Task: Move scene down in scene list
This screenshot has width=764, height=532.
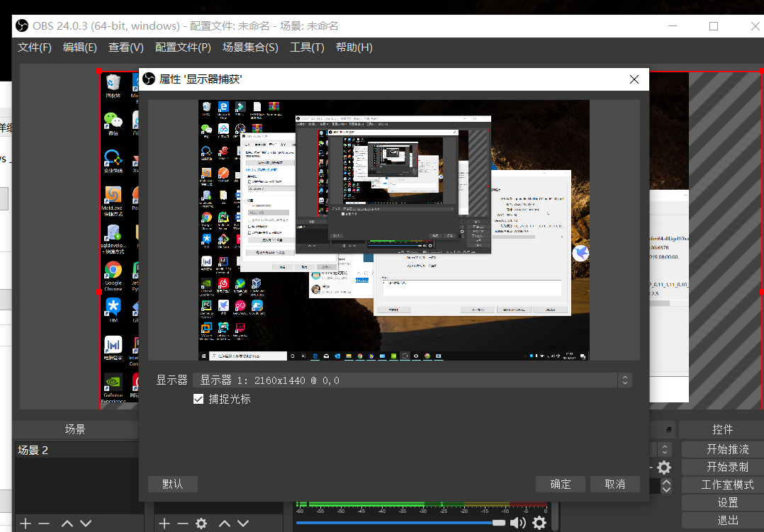Action: pos(86,523)
